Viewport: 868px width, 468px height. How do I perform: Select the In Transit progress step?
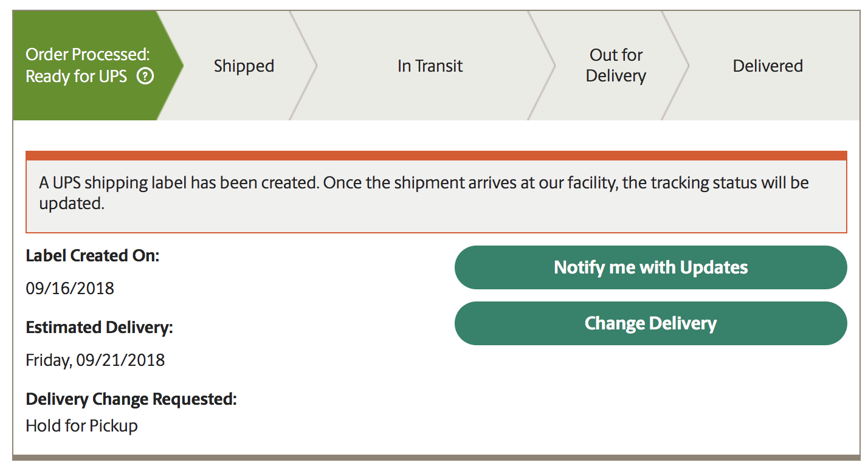tap(430, 66)
